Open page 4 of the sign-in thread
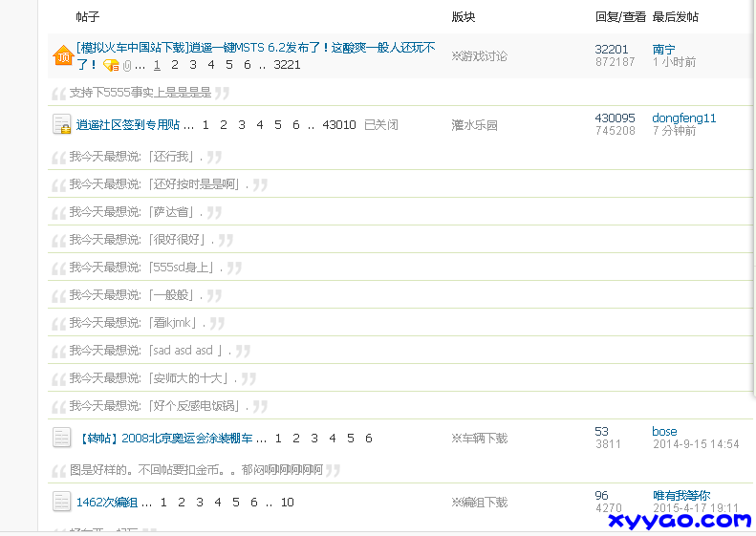The height and width of the screenshot is (536, 756). coord(260,125)
